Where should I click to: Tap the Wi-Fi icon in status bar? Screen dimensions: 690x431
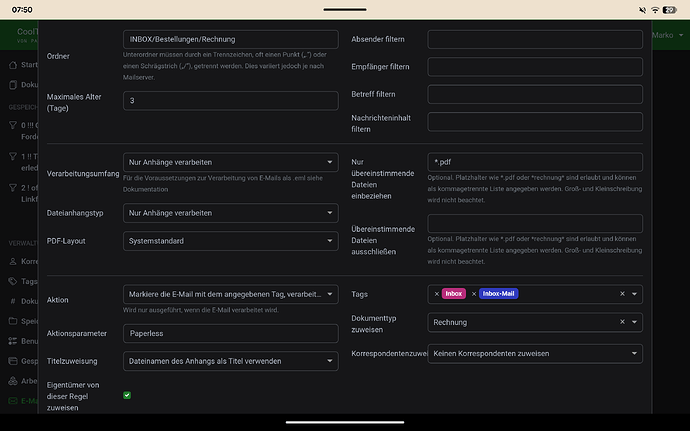point(655,10)
